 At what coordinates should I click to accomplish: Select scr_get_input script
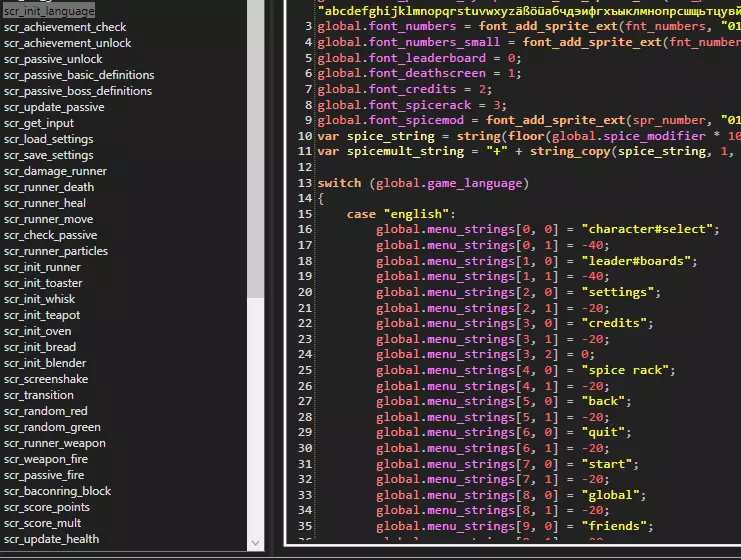(x=39, y=123)
